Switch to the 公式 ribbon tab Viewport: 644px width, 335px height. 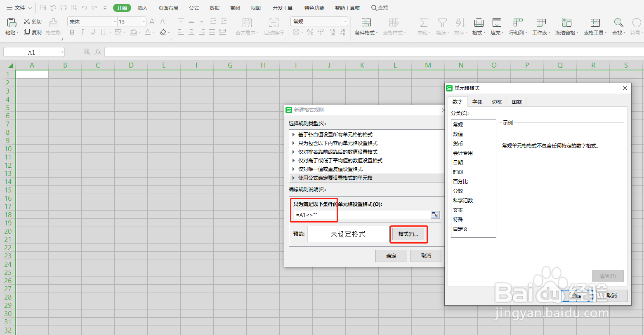tap(194, 8)
